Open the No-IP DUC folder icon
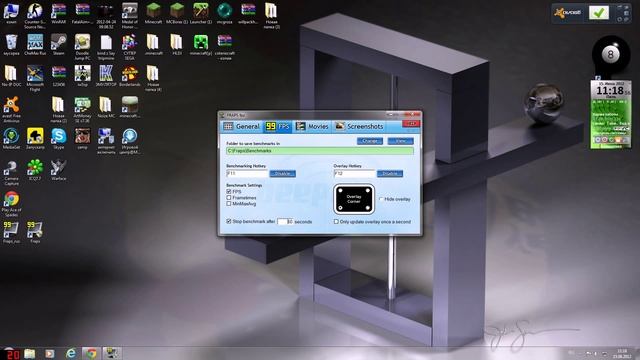The width and height of the screenshot is (640, 360). tap(11, 76)
